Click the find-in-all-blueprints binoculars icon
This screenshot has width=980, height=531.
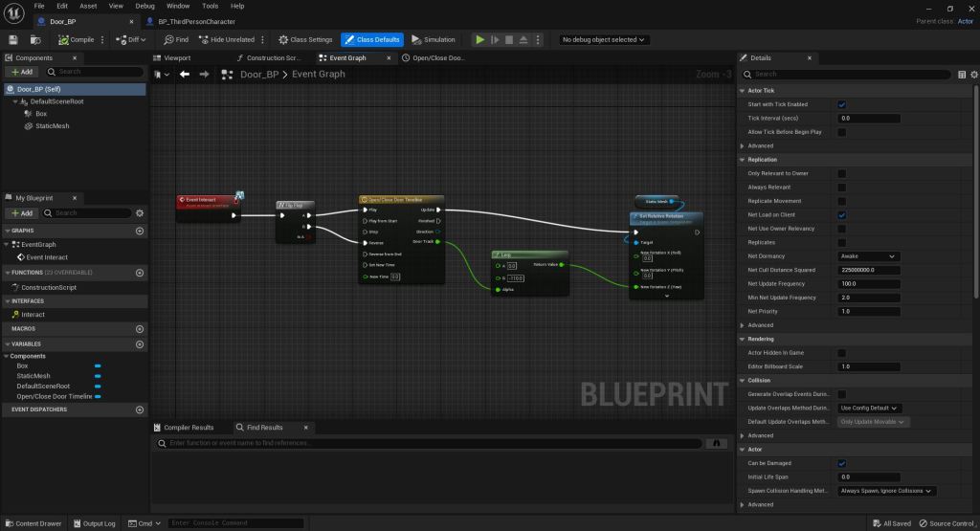point(715,443)
